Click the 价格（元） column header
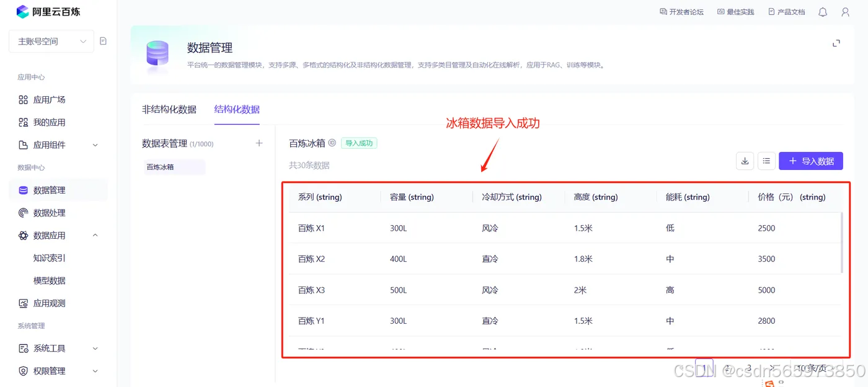Image resolution: width=868 pixels, height=387 pixels. click(792, 197)
